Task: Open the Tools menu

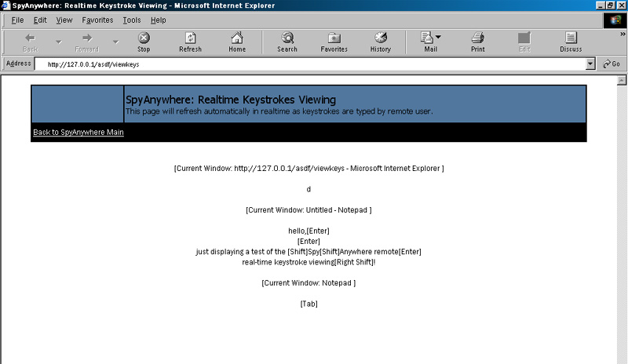Action: pos(132,20)
